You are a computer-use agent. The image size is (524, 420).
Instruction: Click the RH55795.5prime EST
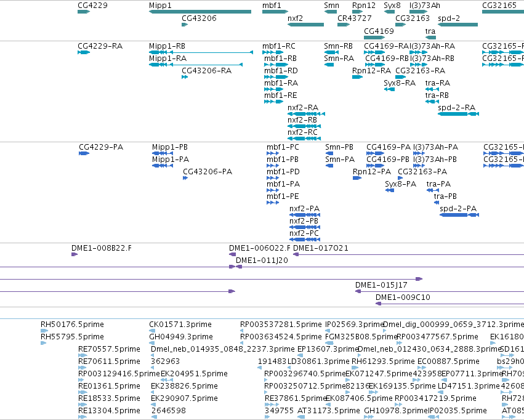tap(44, 343)
